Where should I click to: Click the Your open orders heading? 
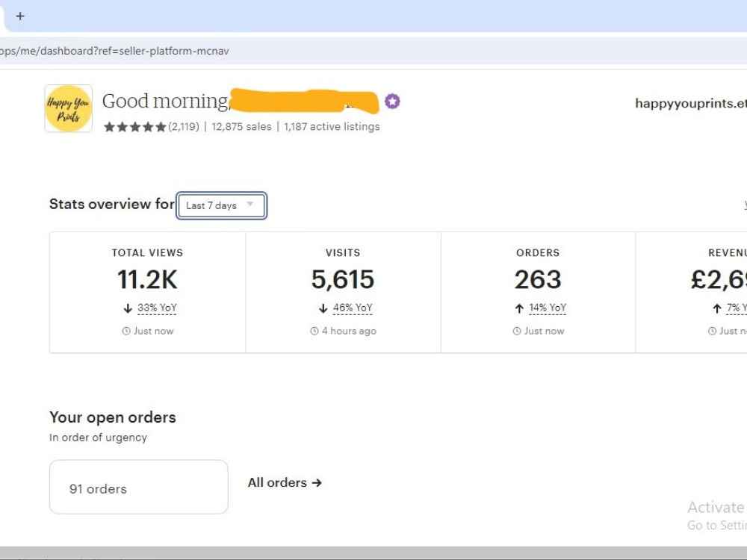click(x=113, y=417)
